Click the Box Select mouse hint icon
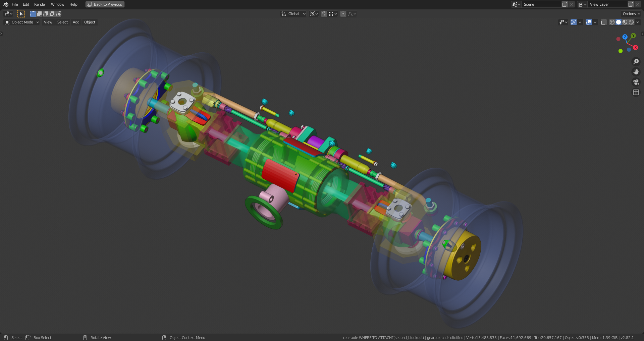Image resolution: width=644 pixels, height=341 pixels. pyautogui.click(x=28, y=338)
